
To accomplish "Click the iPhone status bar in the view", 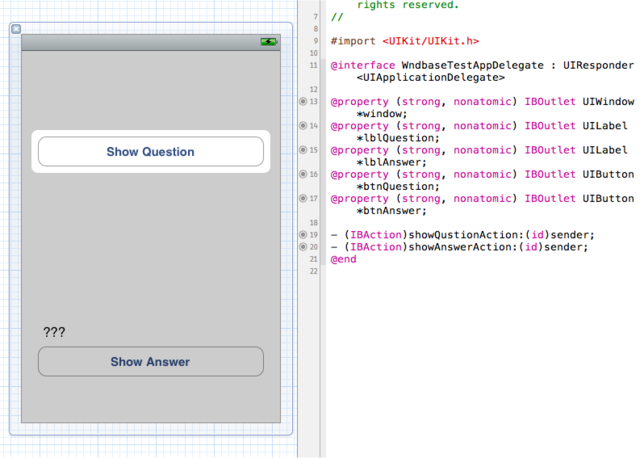I will coord(151,42).
